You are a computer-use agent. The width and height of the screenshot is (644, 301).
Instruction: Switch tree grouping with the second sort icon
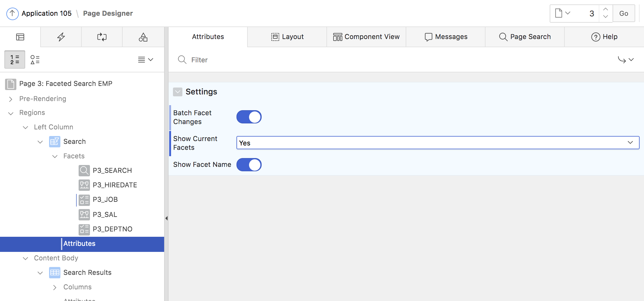(x=35, y=59)
